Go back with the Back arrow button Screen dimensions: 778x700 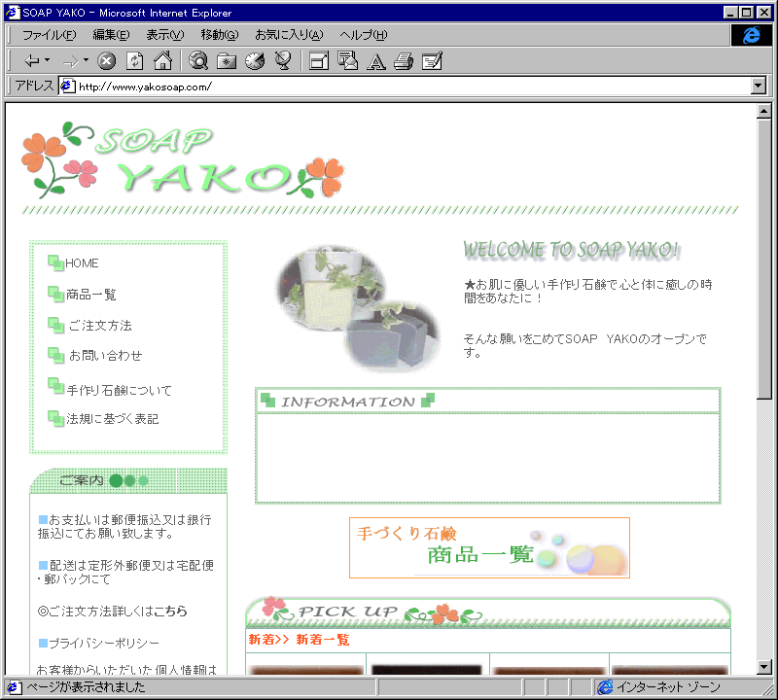pyautogui.click(x=32, y=61)
